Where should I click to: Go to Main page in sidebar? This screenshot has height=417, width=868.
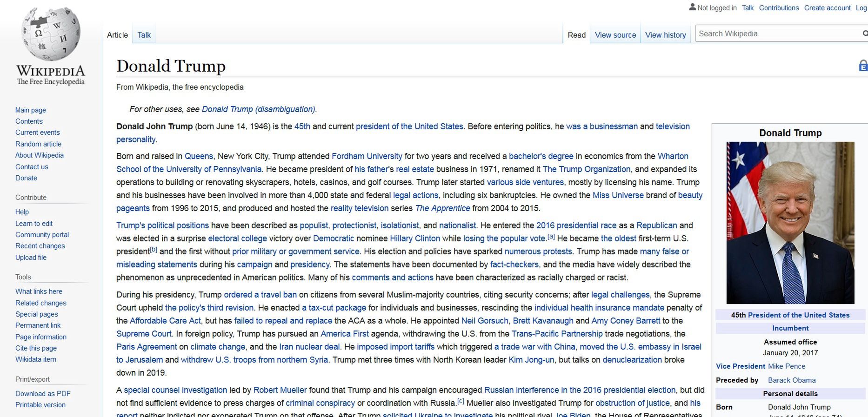[x=31, y=110]
